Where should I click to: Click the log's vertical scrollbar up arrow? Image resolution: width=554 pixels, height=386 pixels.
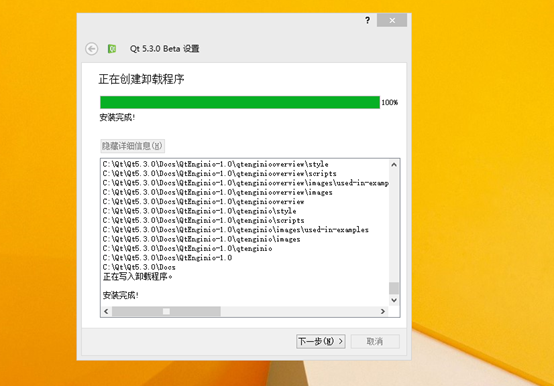pyautogui.click(x=394, y=165)
